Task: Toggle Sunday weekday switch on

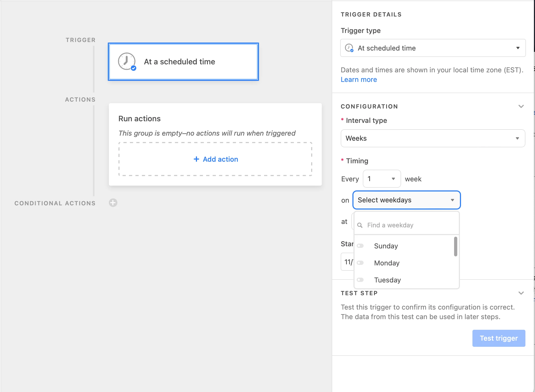Action: click(360, 246)
